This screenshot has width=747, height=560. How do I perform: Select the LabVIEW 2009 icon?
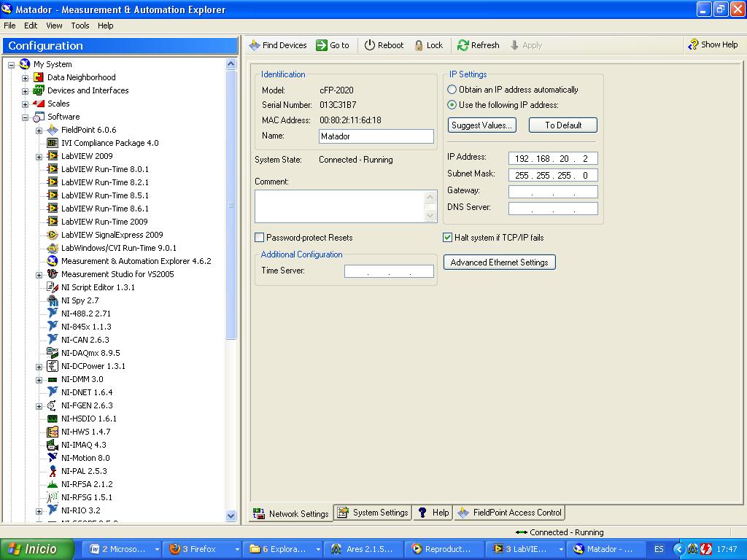point(53,156)
